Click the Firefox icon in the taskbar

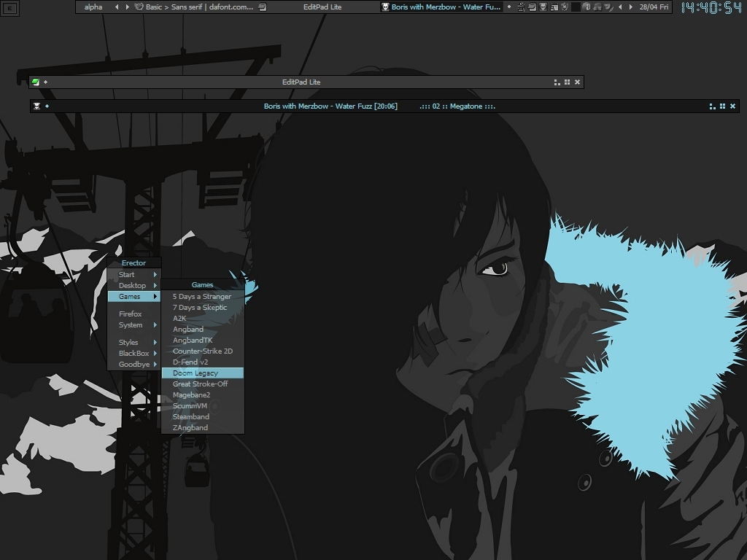pyautogui.click(x=139, y=7)
